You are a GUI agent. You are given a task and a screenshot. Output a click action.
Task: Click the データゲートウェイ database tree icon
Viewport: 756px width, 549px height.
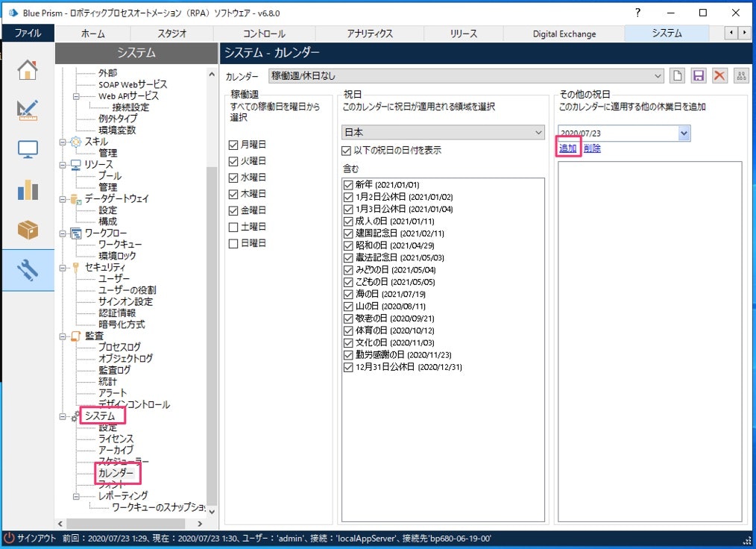76,198
